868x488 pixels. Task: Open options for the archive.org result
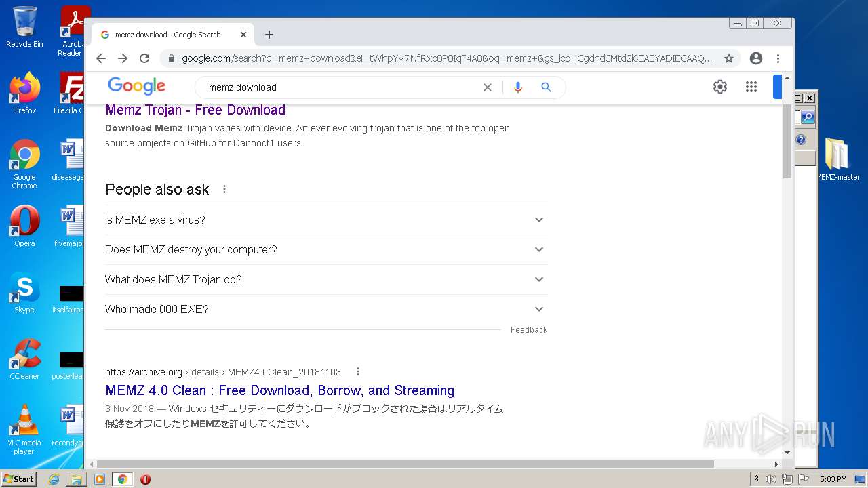coord(358,371)
